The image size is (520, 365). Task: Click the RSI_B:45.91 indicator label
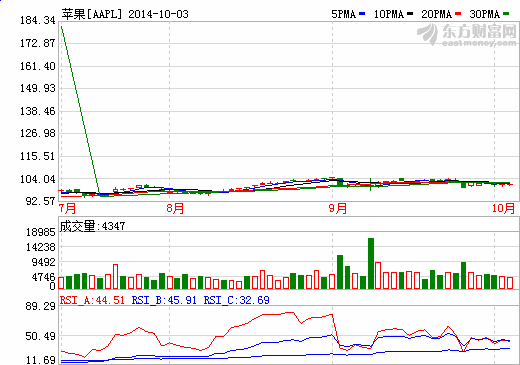pos(164,300)
